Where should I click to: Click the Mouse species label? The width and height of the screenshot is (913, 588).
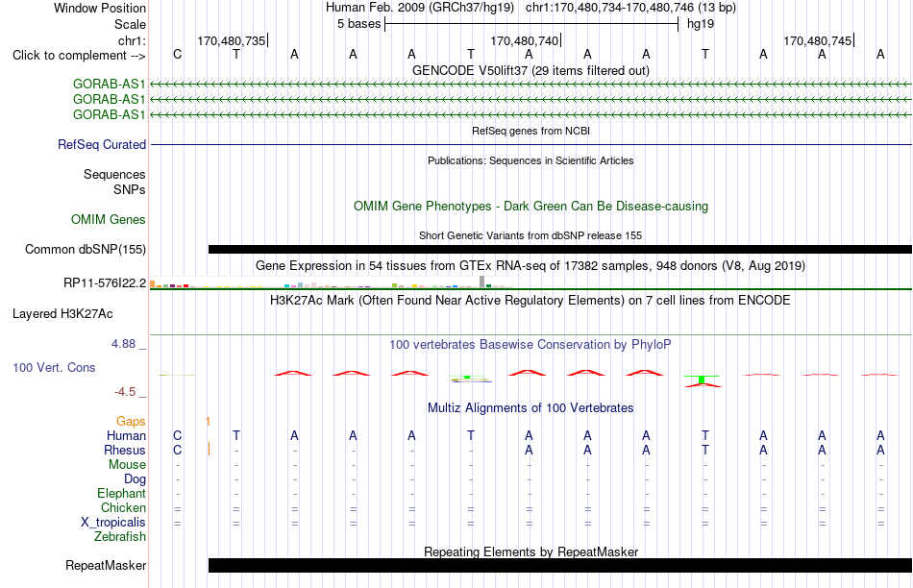tap(127, 465)
